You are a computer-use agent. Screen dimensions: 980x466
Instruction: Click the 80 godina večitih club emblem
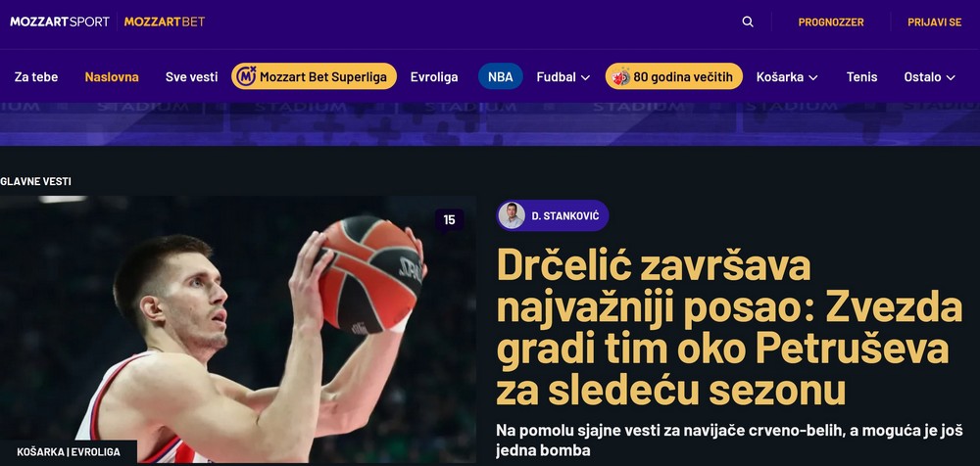tap(620, 76)
